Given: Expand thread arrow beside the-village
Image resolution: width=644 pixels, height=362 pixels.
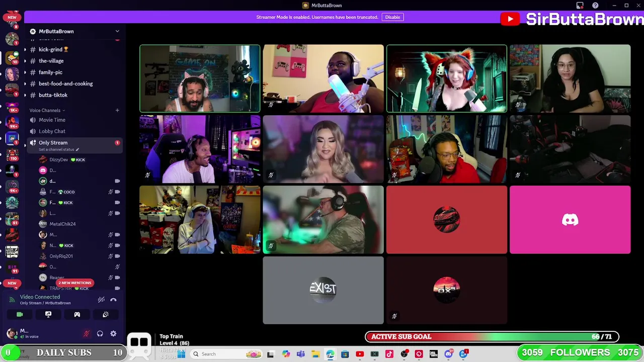Looking at the screenshot, I should pyautogui.click(x=25, y=61).
